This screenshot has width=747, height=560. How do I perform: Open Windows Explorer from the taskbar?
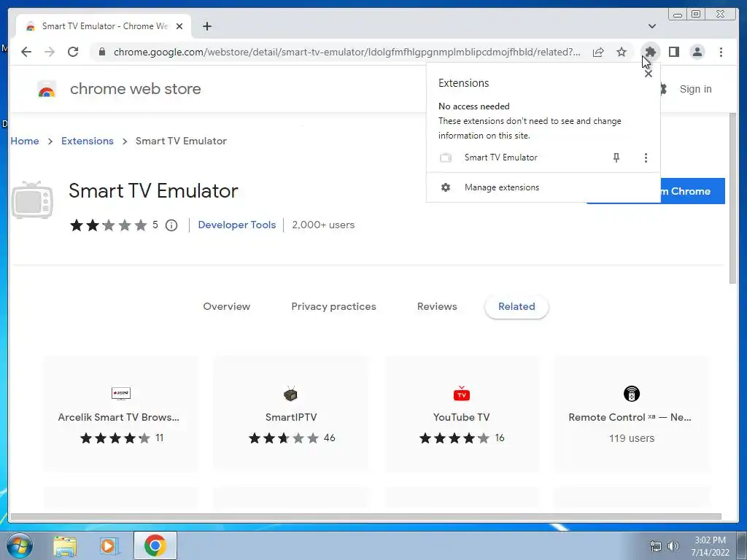[65, 545]
